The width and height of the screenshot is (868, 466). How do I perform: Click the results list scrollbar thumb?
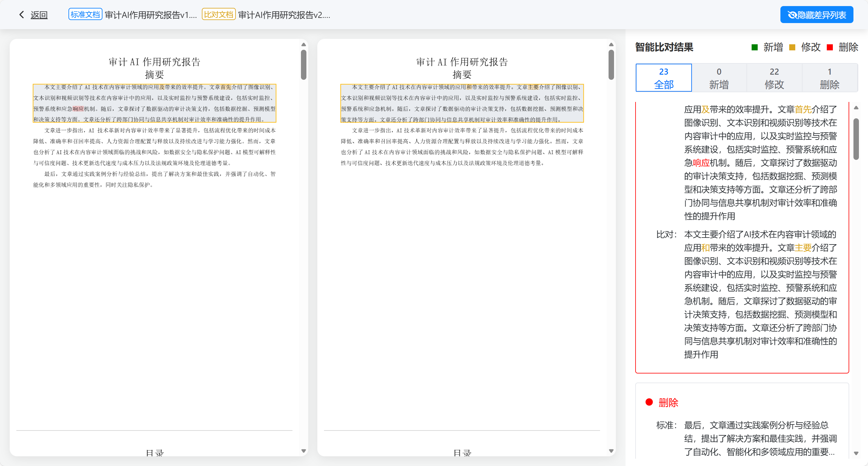[856, 139]
